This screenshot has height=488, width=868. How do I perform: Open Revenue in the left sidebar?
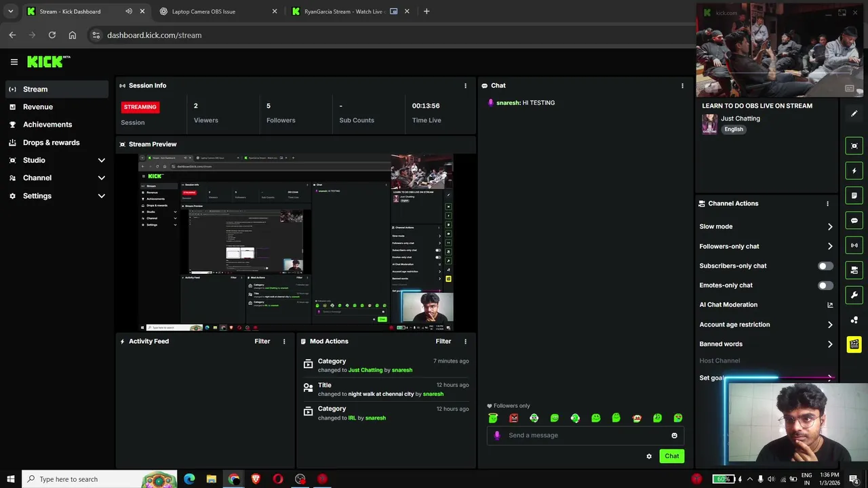pyautogui.click(x=56, y=107)
